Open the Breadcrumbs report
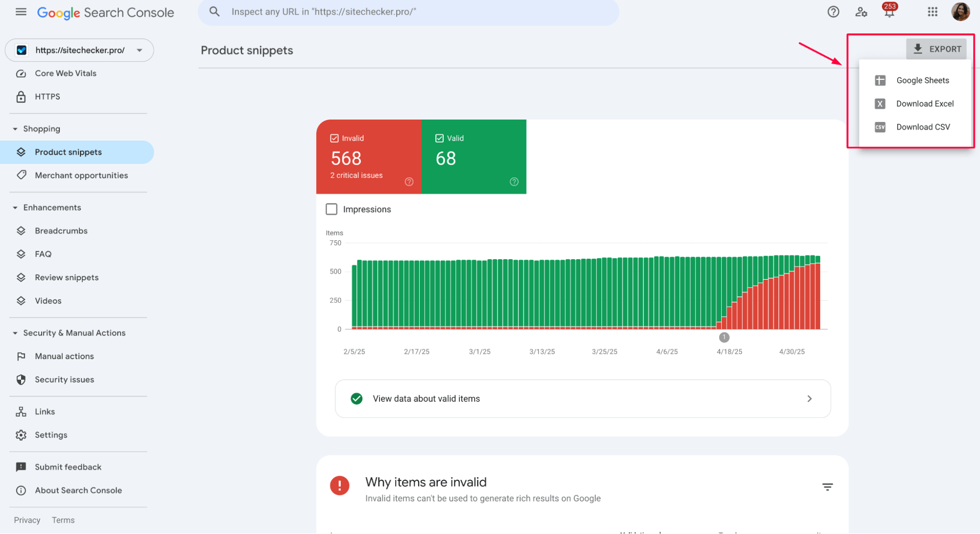980x534 pixels. (x=77, y=231)
